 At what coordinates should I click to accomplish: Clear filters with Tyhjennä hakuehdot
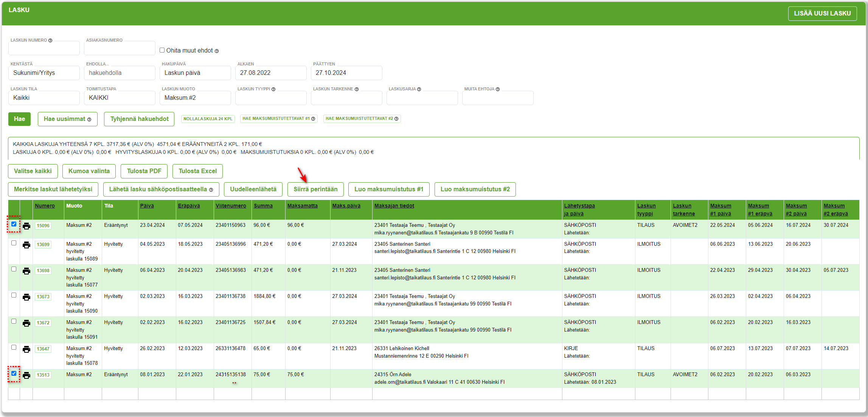(139, 119)
